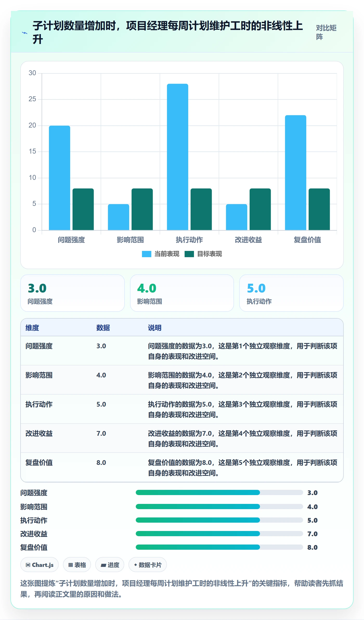Select the 8.0 cell in 复盘价值 table row
This screenshot has height=620, width=364.
(x=101, y=463)
